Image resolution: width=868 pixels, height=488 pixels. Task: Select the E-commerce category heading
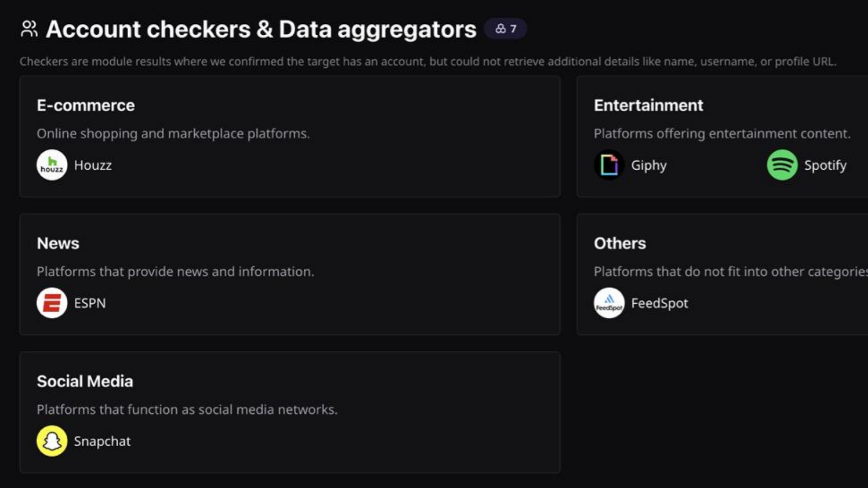coord(86,105)
